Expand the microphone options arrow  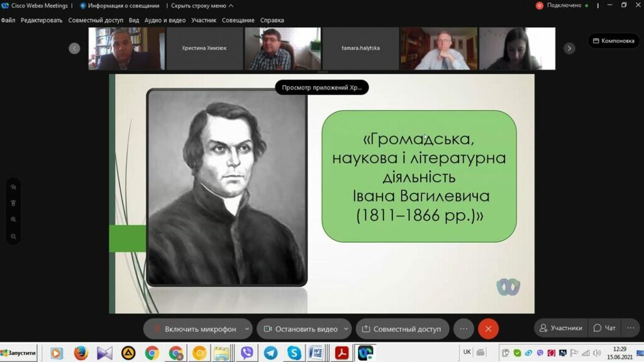pyautogui.click(x=247, y=329)
